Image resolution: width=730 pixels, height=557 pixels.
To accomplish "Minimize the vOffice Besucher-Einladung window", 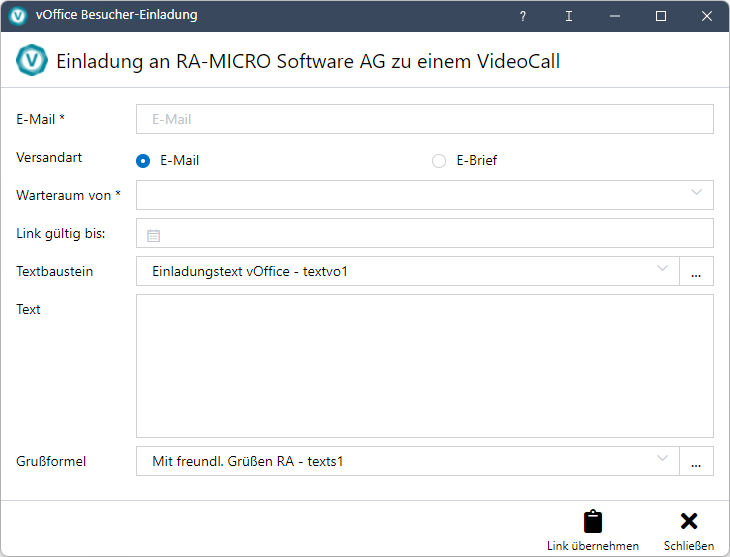I will [615, 16].
